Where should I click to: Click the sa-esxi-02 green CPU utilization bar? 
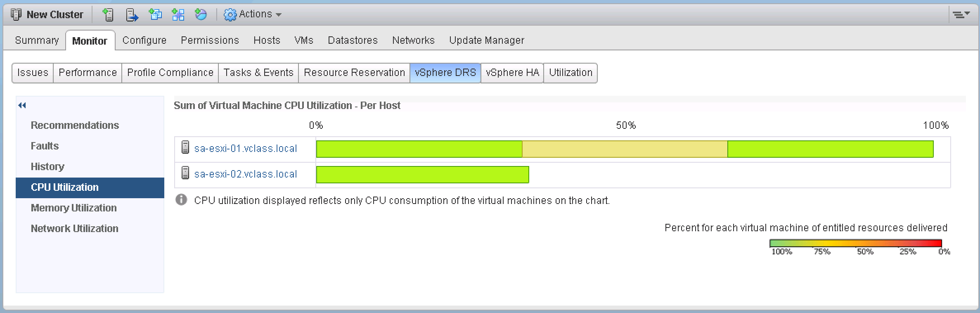[423, 175]
